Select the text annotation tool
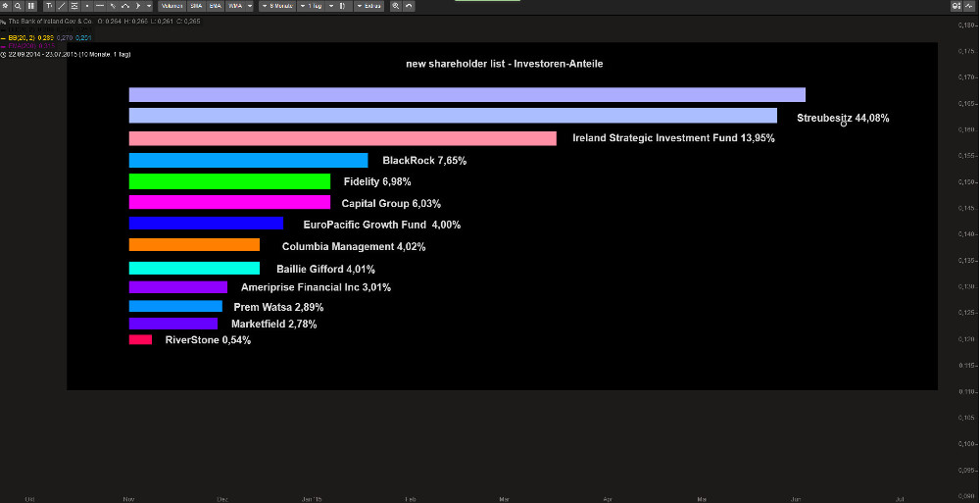Image resolution: width=980 pixels, height=503 pixels. point(48,6)
